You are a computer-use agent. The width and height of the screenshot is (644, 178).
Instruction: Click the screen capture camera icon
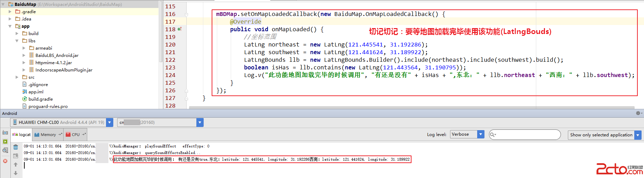(5, 133)
